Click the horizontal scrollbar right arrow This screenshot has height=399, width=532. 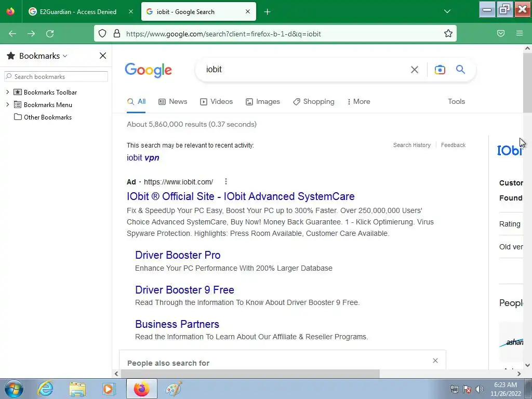tap(519, 374)
